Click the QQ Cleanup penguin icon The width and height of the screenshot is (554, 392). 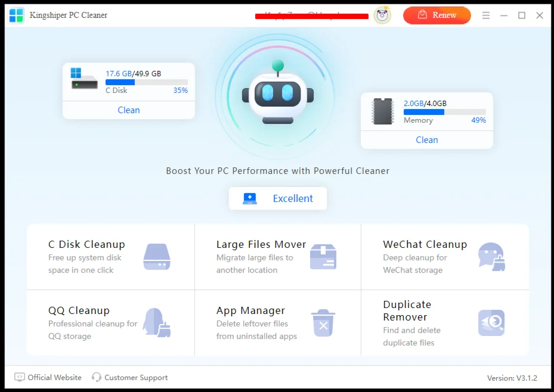tap(157, 322)
